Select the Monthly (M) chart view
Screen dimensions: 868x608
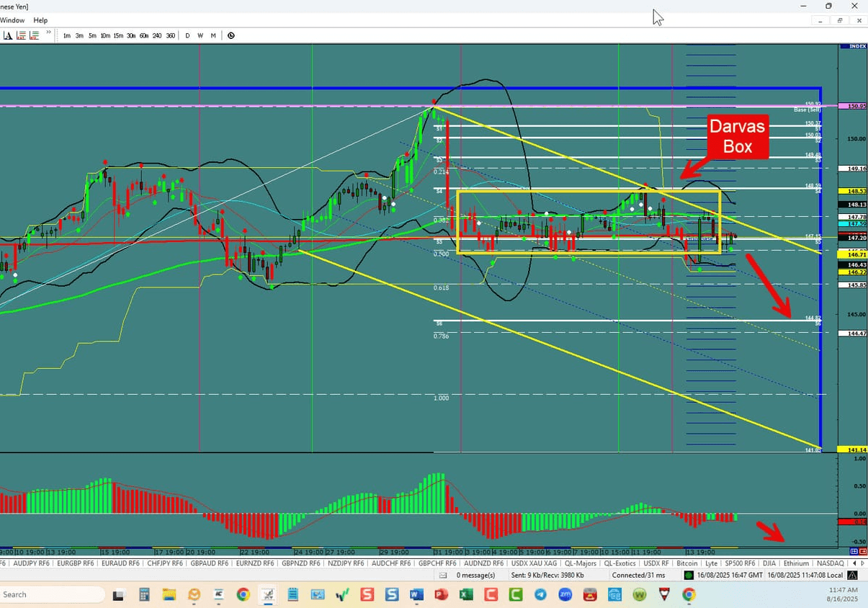point(213,35)
